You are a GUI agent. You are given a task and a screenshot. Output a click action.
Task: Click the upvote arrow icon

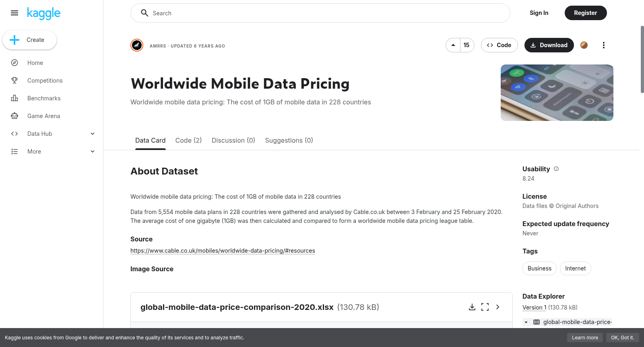point(453,45)
